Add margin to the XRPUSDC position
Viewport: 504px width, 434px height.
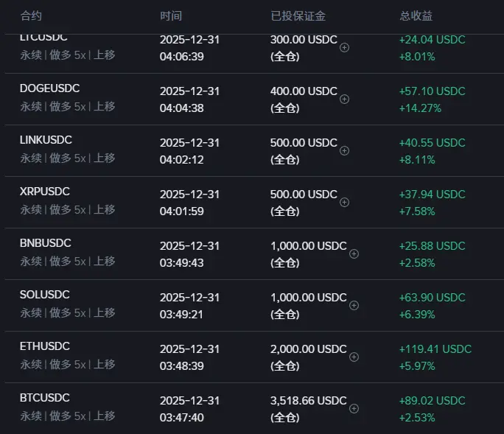tap(344, 202)
